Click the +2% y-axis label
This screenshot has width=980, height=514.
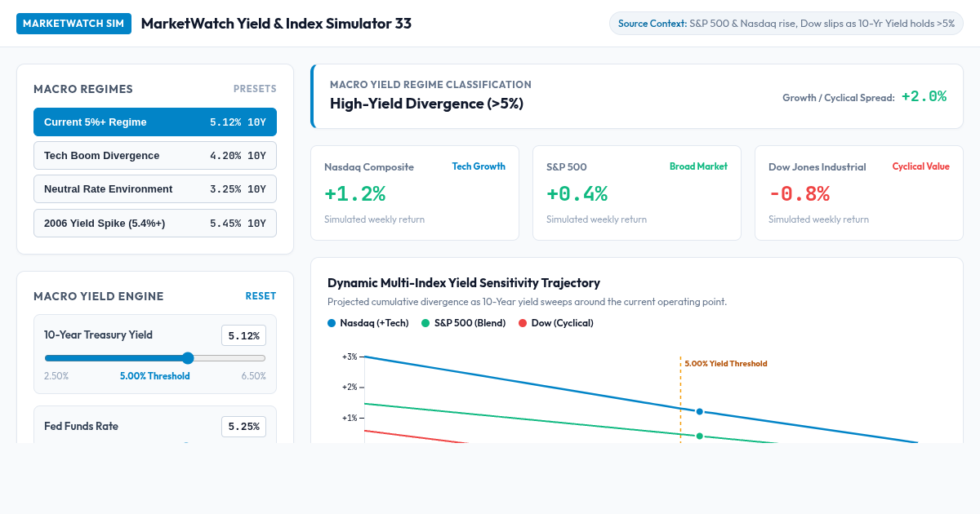pyautogui.click(x=350, y=387)
